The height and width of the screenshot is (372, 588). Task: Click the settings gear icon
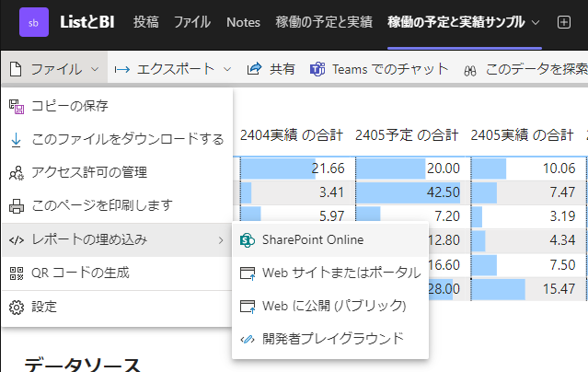[17, 308]
